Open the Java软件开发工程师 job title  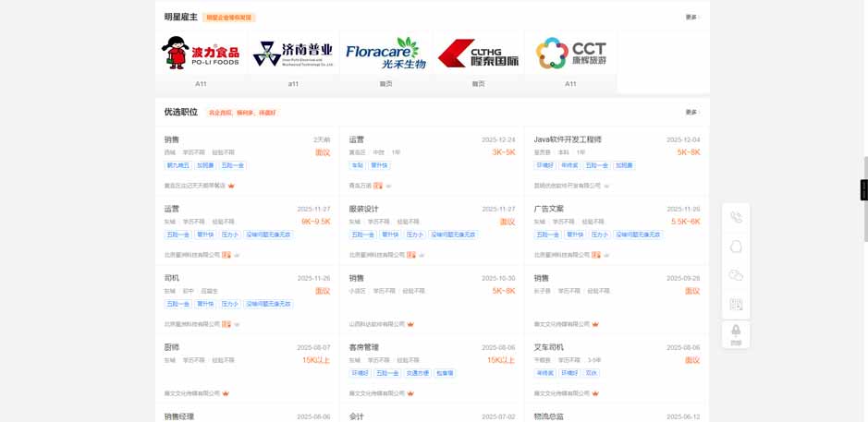tap(568, 140)
